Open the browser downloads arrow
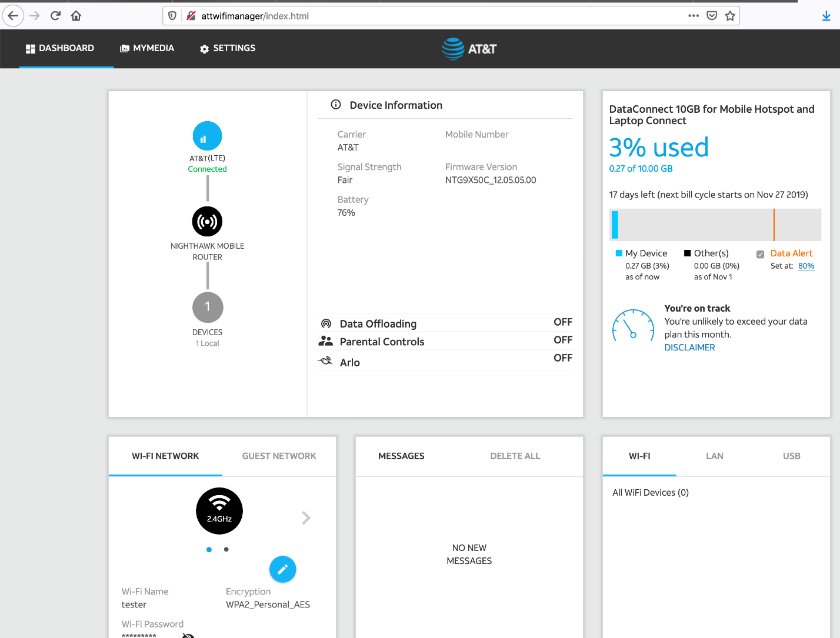 coord(826,16)
